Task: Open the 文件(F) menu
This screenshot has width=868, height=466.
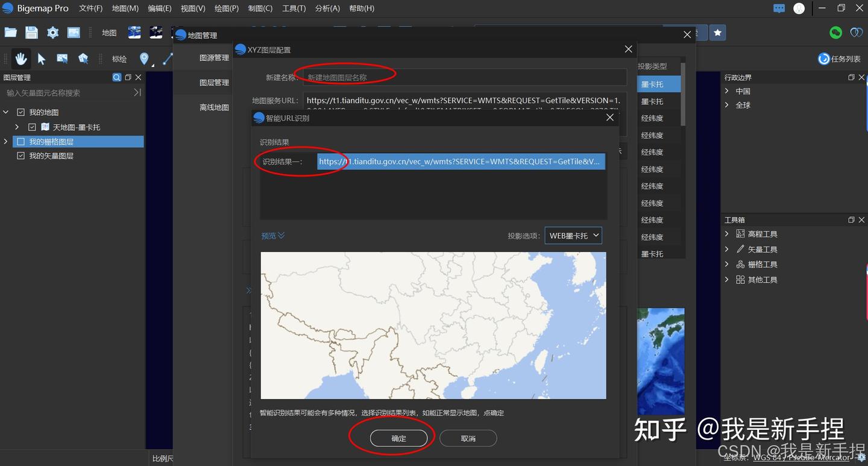Action: (x=90, y=8)
